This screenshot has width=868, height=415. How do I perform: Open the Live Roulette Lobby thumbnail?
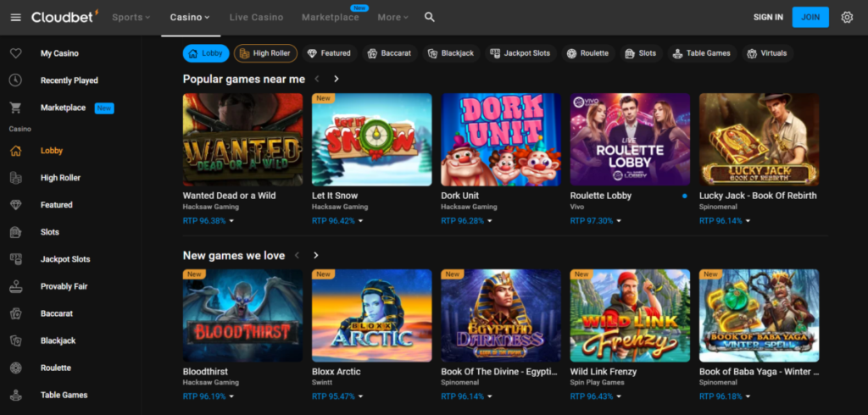(x=630, y=140)
